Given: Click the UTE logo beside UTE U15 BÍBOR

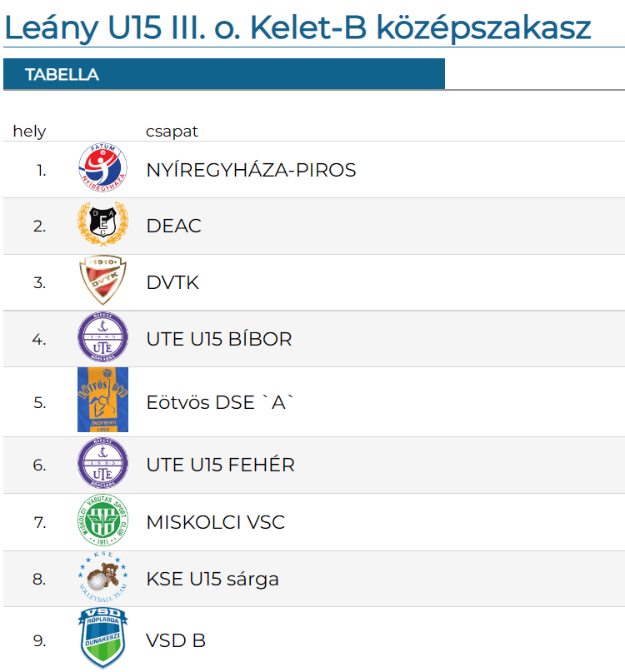Looking at the screenshot, I should [x=102, y=337].
